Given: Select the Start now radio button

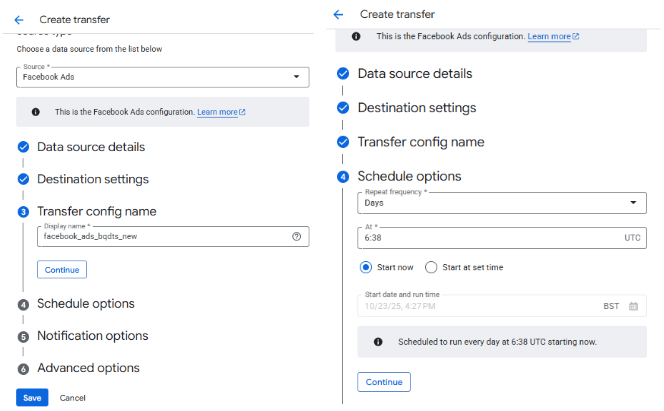Looking at the screenshot, I should click(x=367, y=267).
